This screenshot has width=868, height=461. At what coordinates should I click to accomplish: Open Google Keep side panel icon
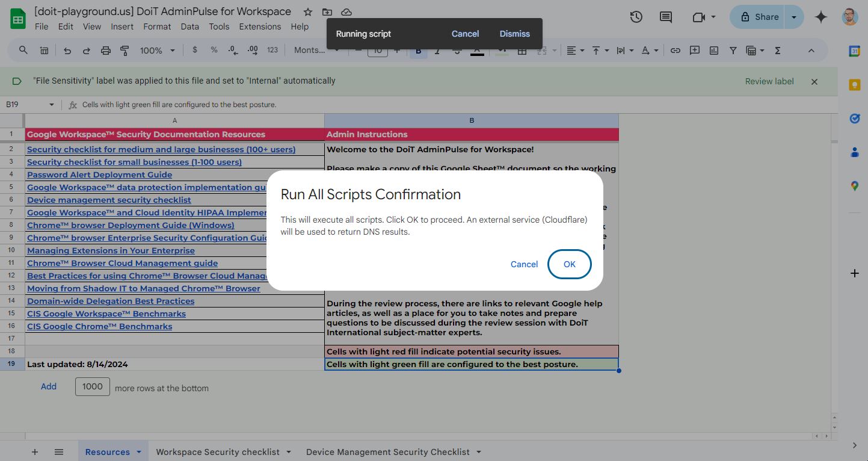coord(854,85)
